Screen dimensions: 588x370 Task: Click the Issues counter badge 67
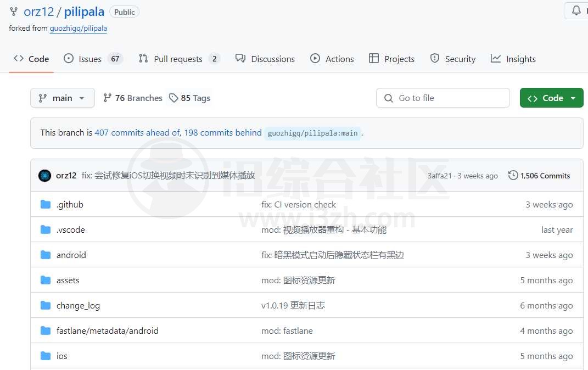(x=115, y=59)
